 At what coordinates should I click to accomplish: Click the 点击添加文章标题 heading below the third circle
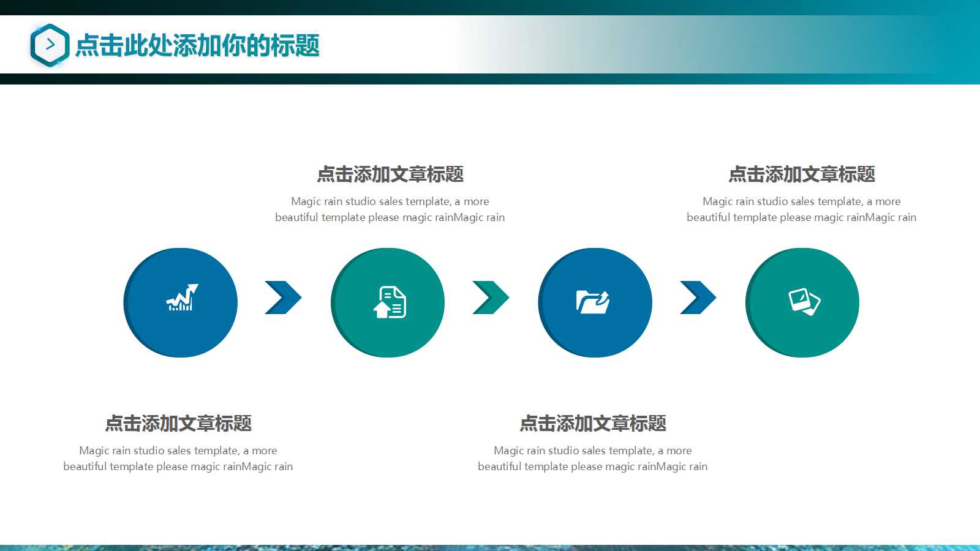click(593, 424)
